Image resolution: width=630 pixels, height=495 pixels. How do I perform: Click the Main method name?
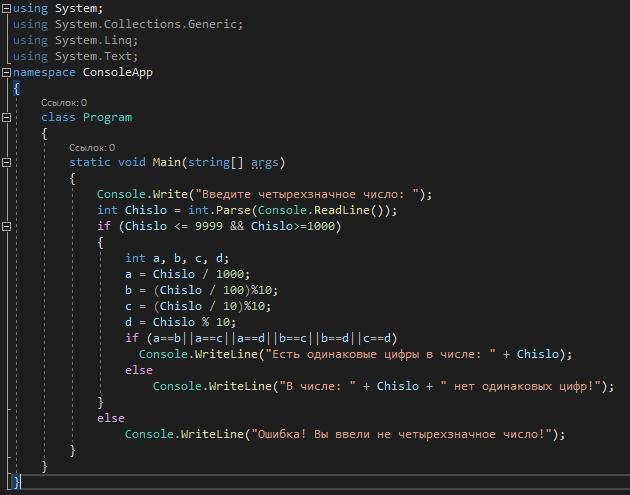(166, 162)
